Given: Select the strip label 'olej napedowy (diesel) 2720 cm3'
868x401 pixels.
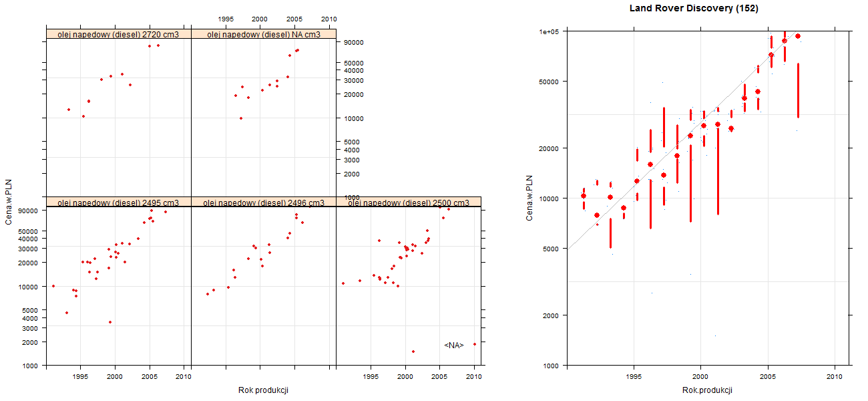Looking at the screenshot, I should [118, 34].
